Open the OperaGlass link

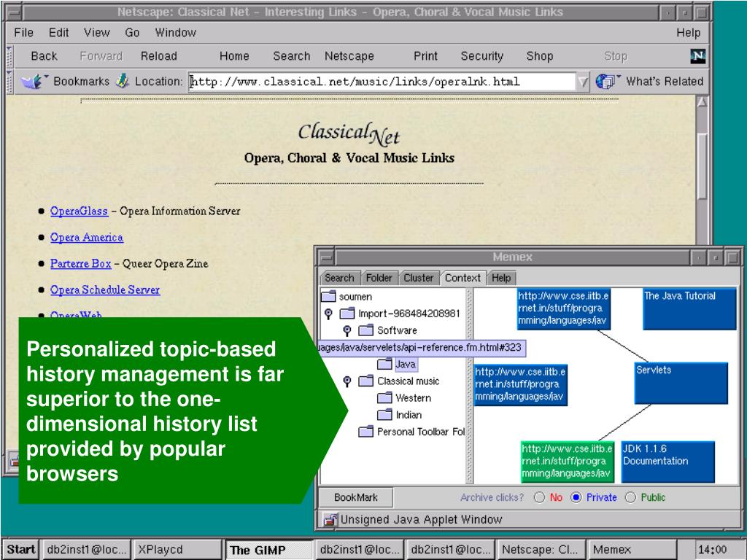click(x=79, y=211)
